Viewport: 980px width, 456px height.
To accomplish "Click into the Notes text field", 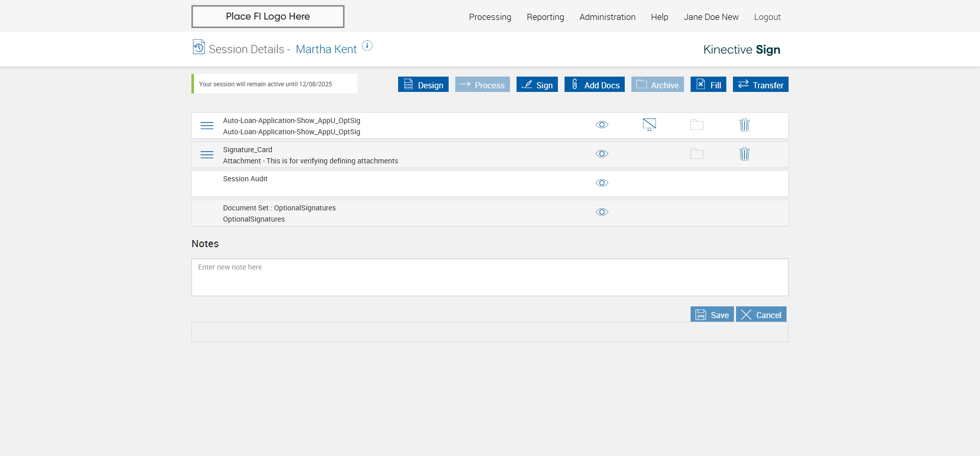I will pyautogui.click(x=489, y=277).
